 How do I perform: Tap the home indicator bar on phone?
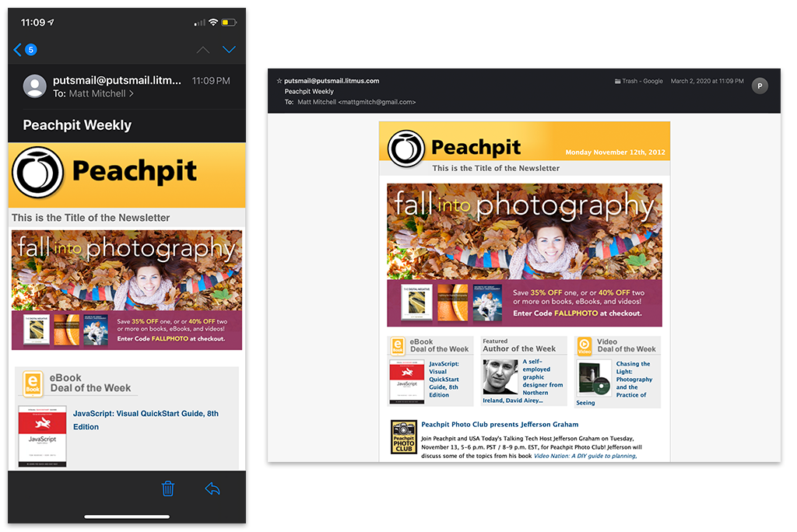(x=127, y=516)
